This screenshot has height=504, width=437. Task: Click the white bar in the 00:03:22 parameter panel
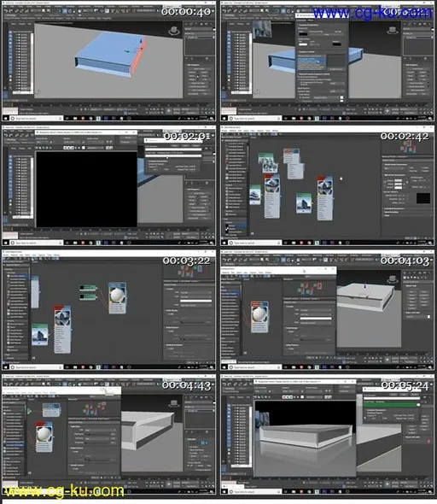tap(195, 301)
